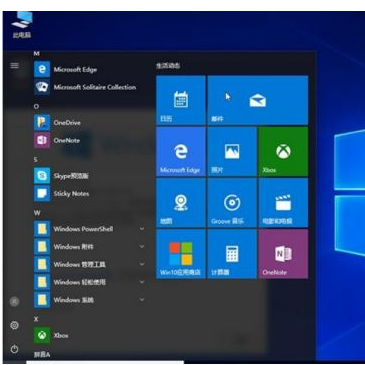Open the Movies & TV tile

283,203
